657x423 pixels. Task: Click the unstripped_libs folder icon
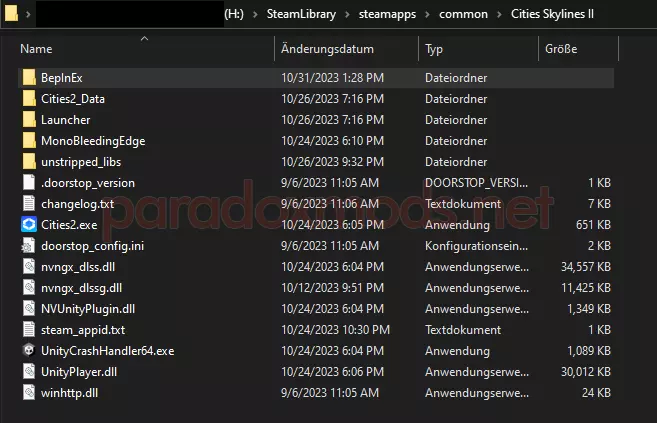[29, 162]
